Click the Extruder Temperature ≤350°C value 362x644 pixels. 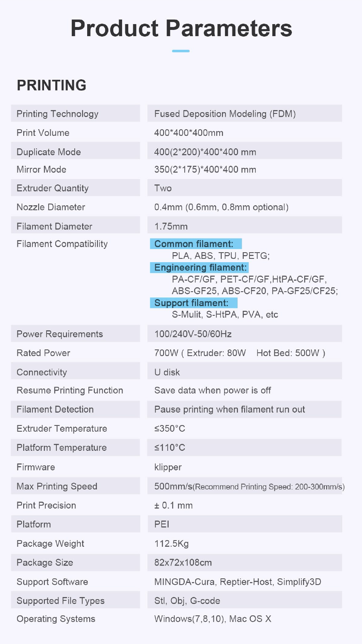(x=169, y=429)
